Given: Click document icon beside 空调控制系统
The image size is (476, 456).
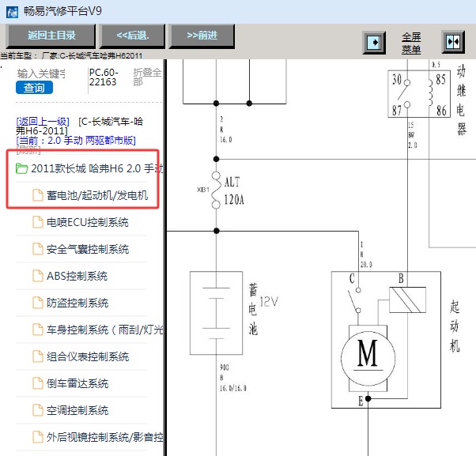Looking at the screenshot, I should tap(38, 410).
